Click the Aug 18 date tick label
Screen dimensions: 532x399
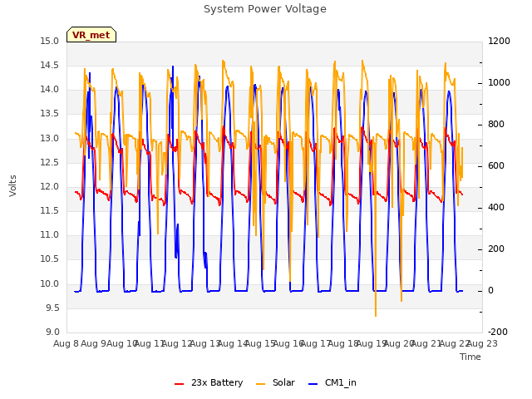pyautogui.click(x=343, y=344)
